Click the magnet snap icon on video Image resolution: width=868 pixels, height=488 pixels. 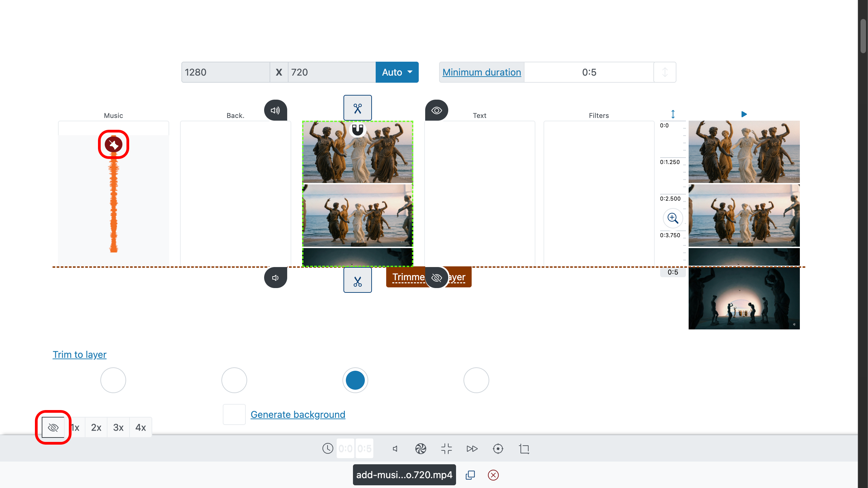(x=357, y=129)
